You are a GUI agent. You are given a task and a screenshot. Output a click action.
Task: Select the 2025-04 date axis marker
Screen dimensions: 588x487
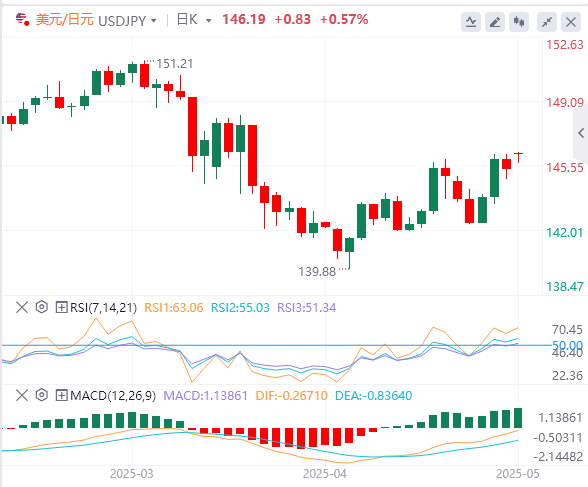pos(325,474)
